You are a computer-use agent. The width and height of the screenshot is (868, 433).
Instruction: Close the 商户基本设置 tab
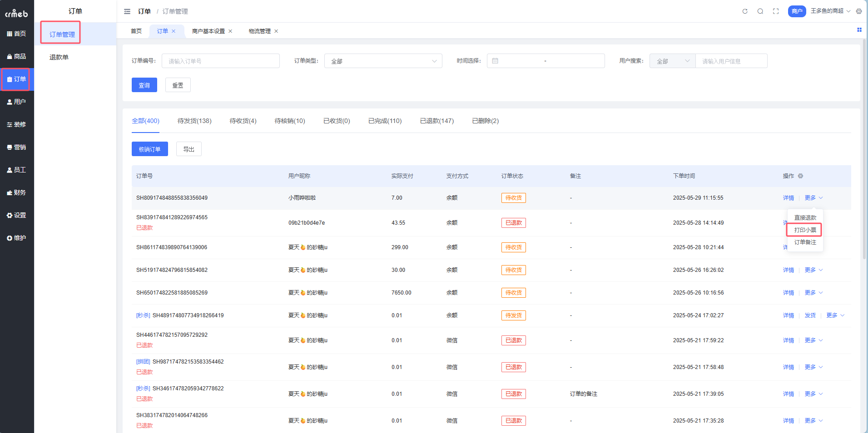pos(230,31)
